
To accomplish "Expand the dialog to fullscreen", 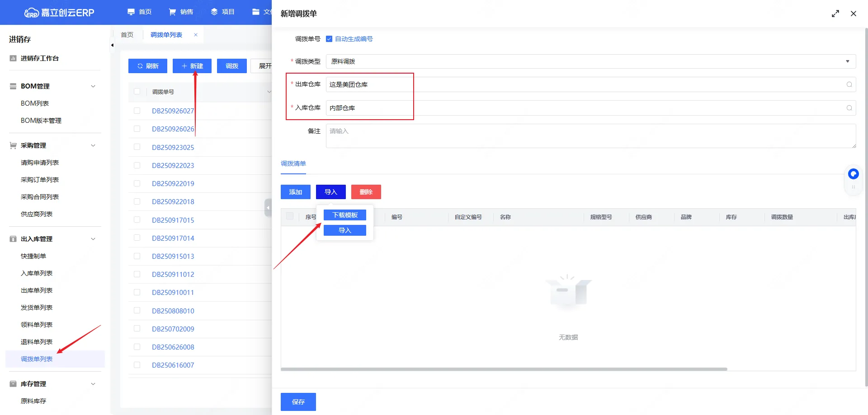I will tap(835, 14).
